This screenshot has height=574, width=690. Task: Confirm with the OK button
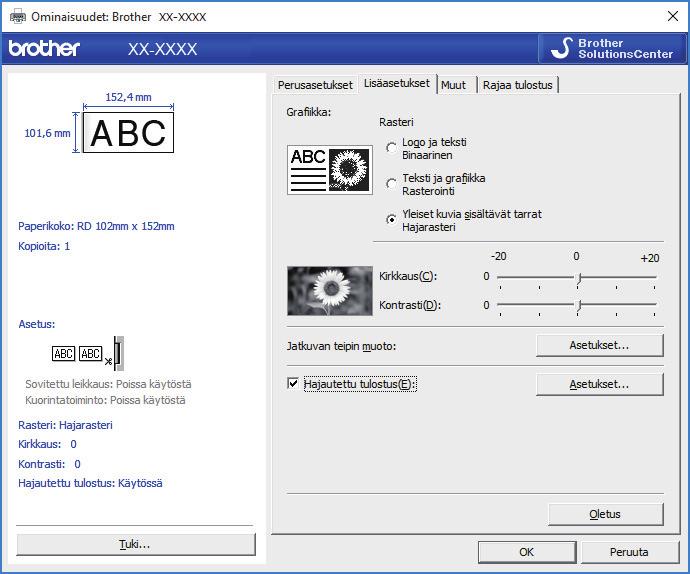[527, 552]
